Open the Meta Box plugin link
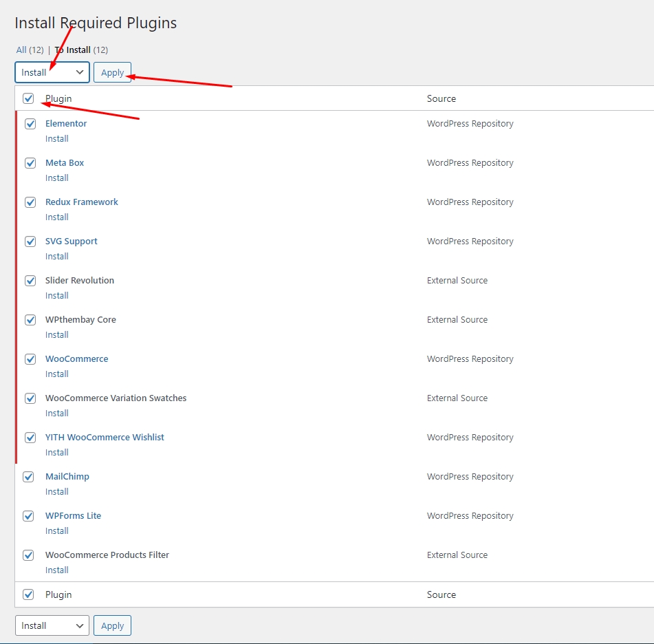Viewport: 654px width, 644px height. (65, 163)
